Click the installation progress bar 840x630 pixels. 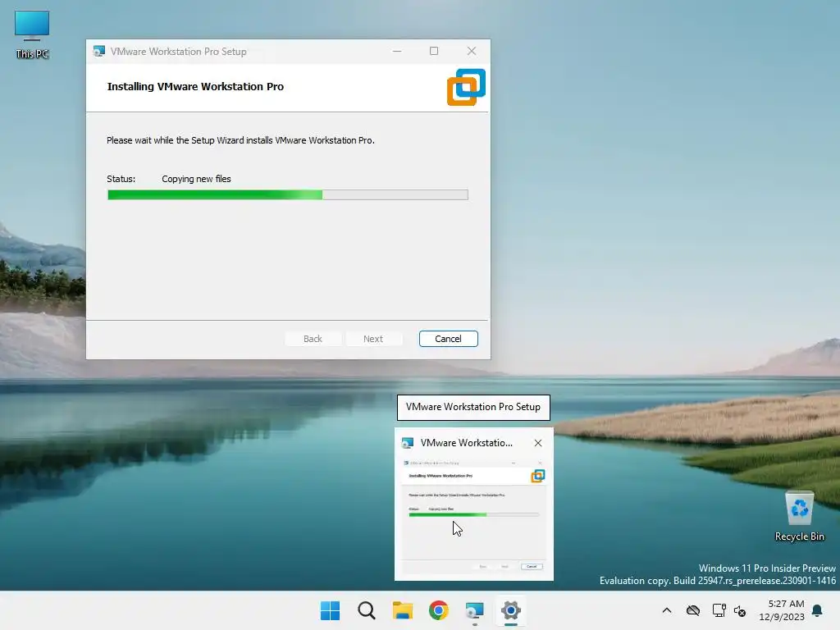288,194
